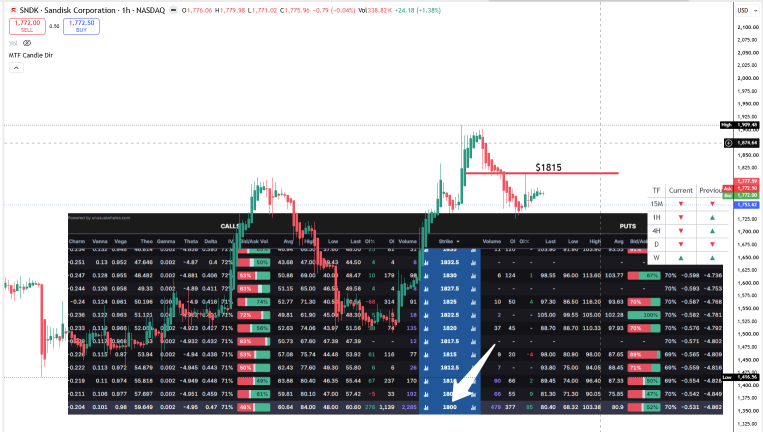The height and width of the screenshot is (432, 763).
Task: Open puts chart icon in 1822.5 strike row
Action: (x=473, y=315)
